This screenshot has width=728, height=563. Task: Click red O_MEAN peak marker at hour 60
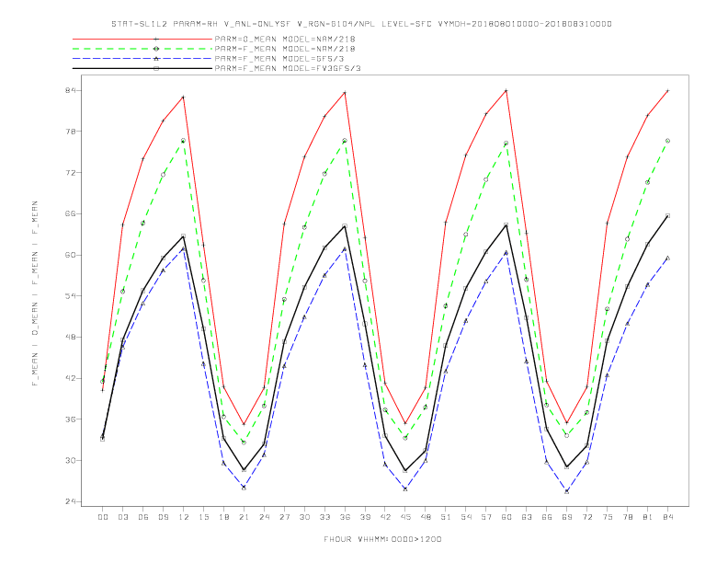pyautogui.click(x=506, y=90)
